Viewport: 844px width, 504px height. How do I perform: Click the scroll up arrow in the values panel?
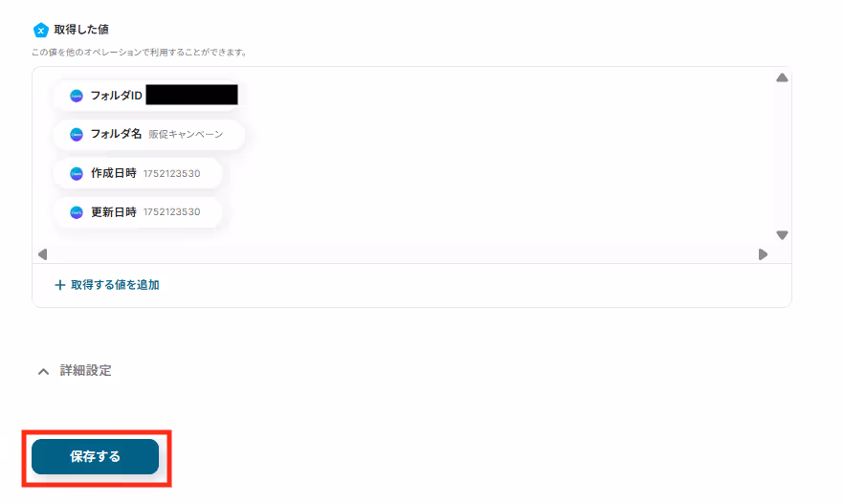click(x=782, y=78)
